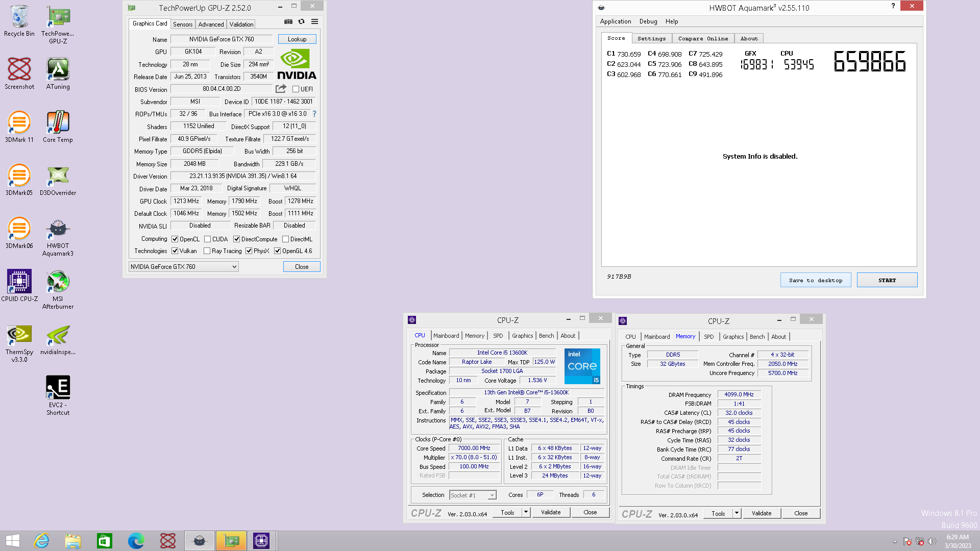The image size is (980, 551).
Task: Open Internet Explorer in taskbar
Action: tap(41, 541)
